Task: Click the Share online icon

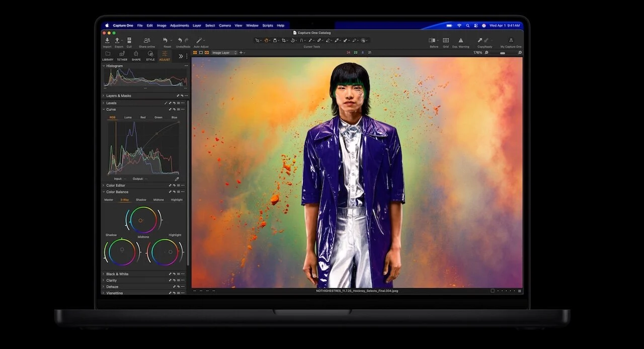Action: click(x=147, y=40)
